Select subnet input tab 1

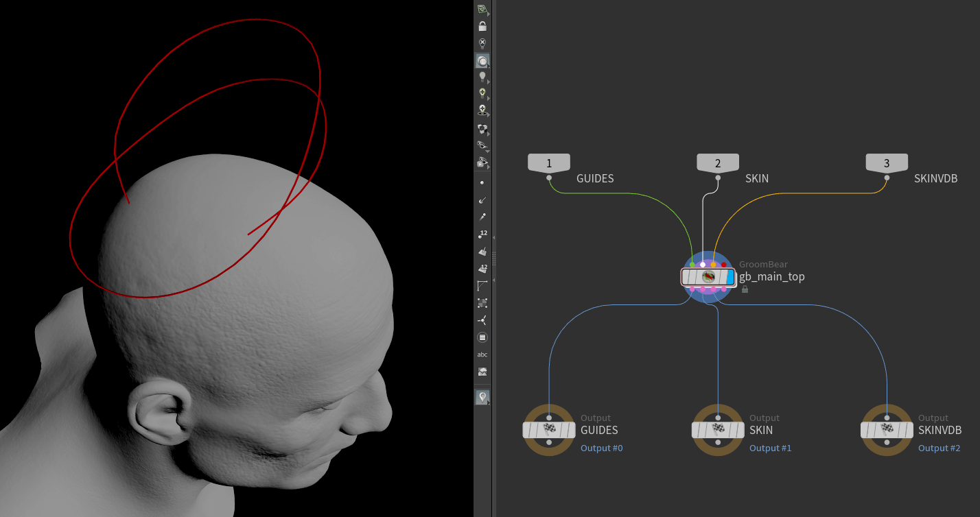point(549,163)
